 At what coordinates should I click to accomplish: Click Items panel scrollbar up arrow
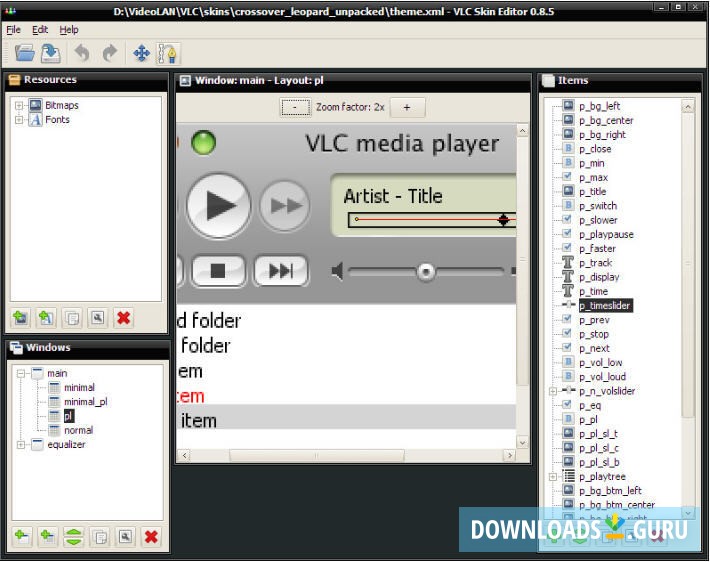coord(687,107)
